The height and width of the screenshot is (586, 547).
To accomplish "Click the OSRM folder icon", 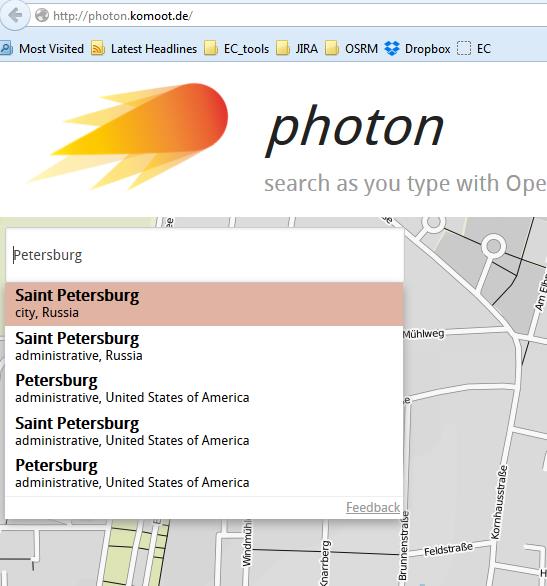I will (332, 49).
